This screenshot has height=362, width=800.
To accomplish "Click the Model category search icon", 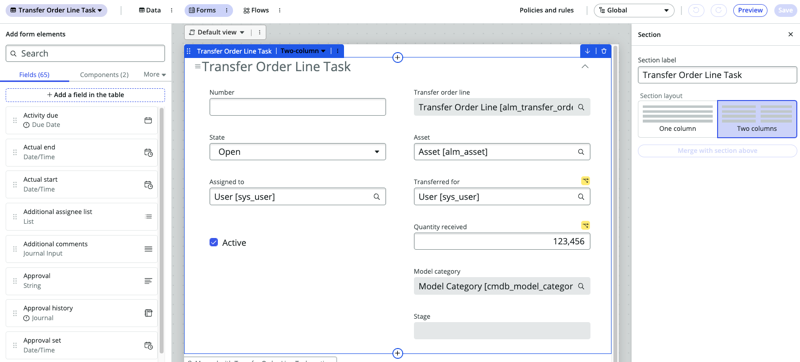I will (581, 287).
